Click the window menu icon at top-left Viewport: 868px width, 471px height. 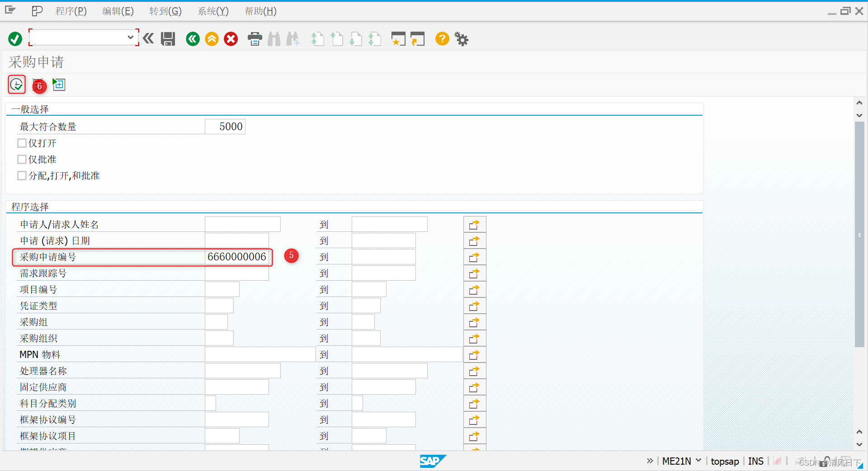pos(10,10)
